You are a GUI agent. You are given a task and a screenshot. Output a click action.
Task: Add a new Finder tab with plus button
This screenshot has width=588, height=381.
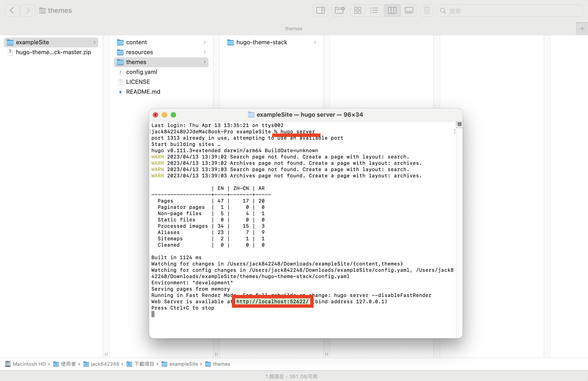coord(582,29)
